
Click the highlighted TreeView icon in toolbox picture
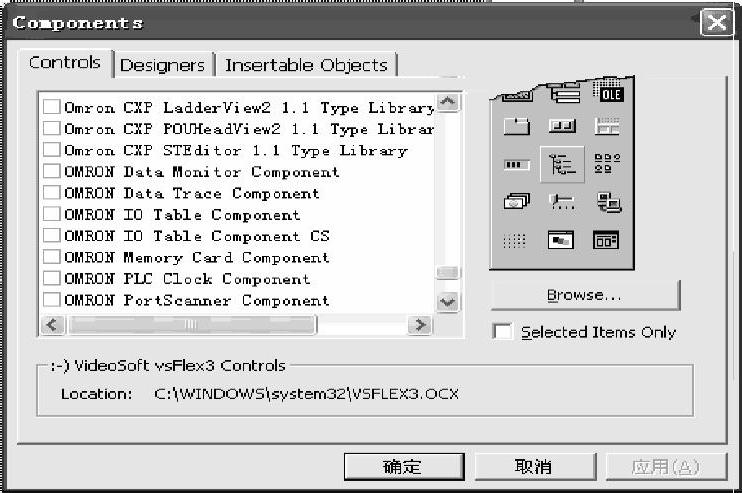click(562, 164)
